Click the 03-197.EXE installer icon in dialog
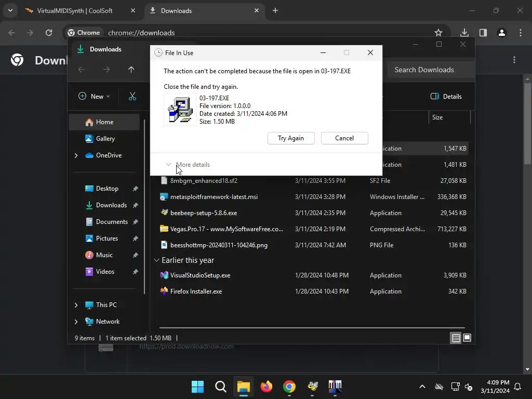This screenshot has width=532, height=399. point(180,110)
